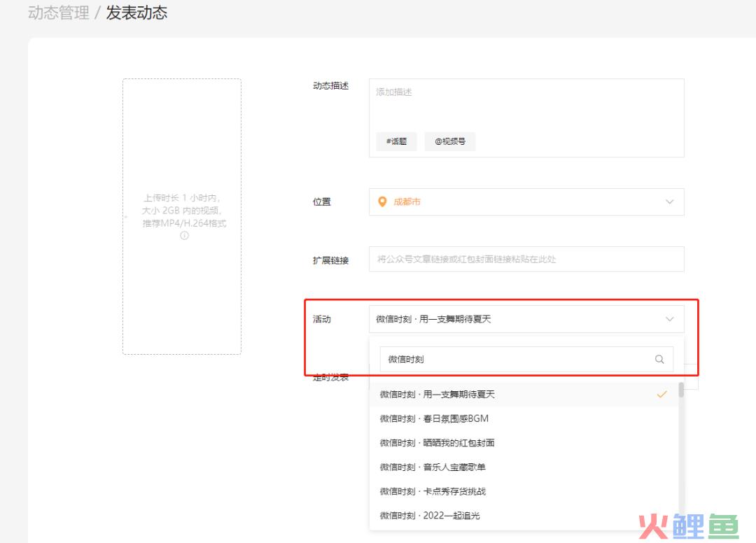Click the 位置 field label
The height and width of the screenshot is (543, 756).
pos(321,202)
